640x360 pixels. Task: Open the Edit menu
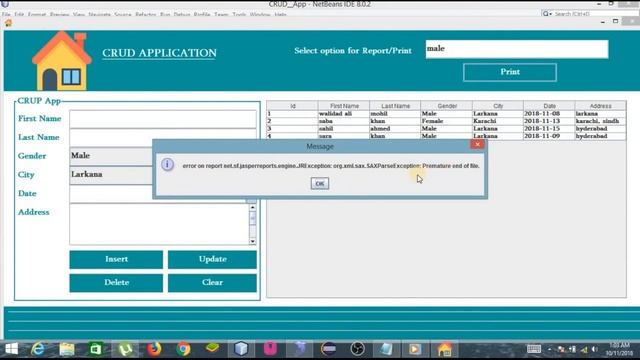pos(19,14)
